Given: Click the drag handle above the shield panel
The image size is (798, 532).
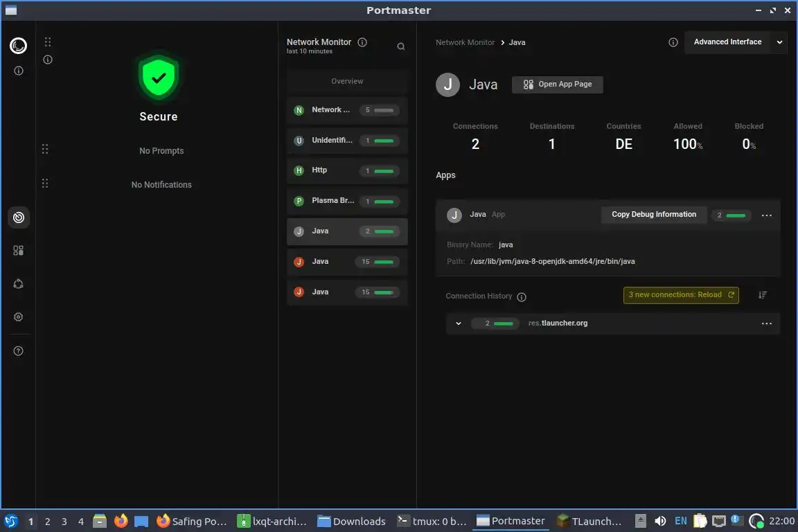Looking at the screenshot, I should [48, 42].
